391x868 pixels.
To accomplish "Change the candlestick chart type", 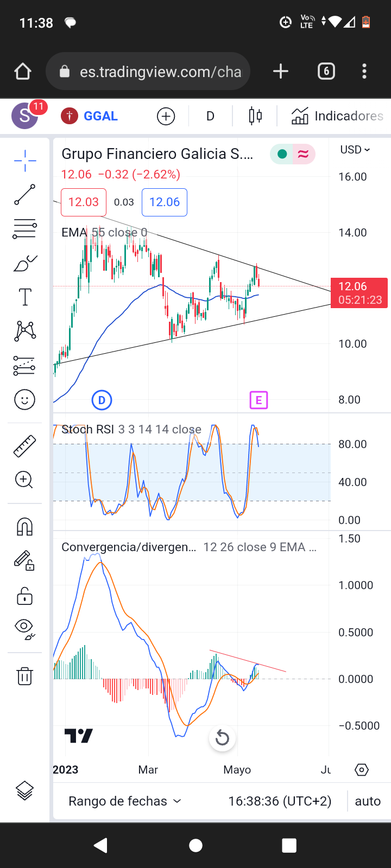I will tap(255, 116).
